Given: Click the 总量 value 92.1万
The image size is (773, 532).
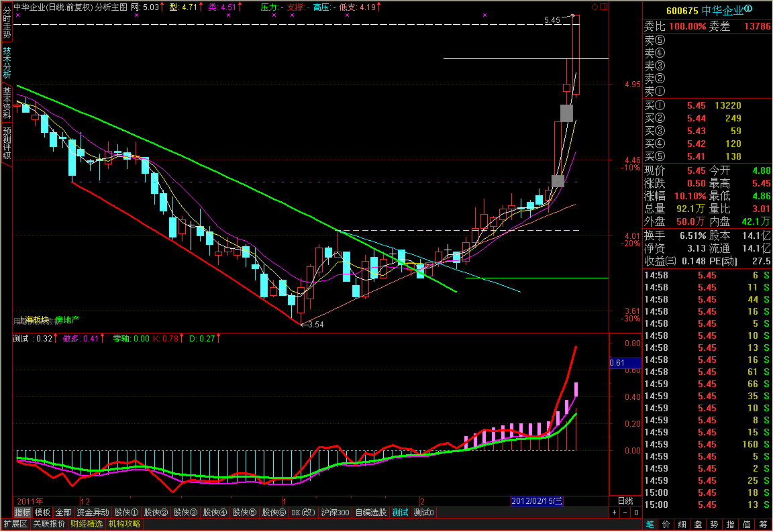Looking at the screenshot, I should click(690, 209).
